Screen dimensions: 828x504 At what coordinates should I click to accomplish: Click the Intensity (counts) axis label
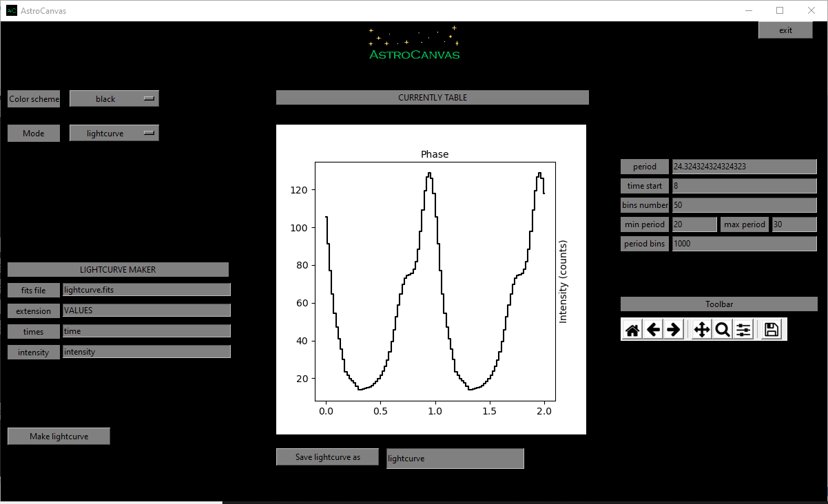[x=562, y=282]
